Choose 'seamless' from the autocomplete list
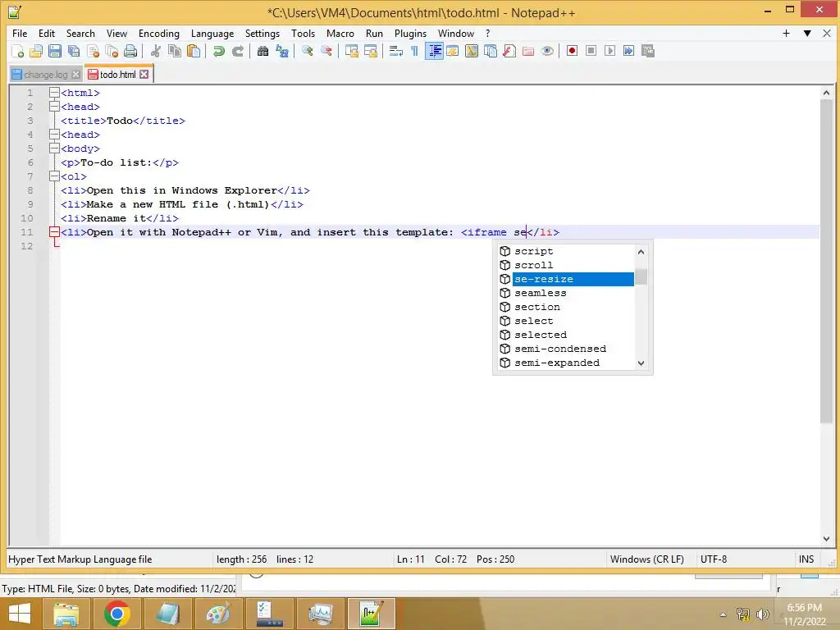The width and height of the screenshot is (840, 630). pos(566,293)
